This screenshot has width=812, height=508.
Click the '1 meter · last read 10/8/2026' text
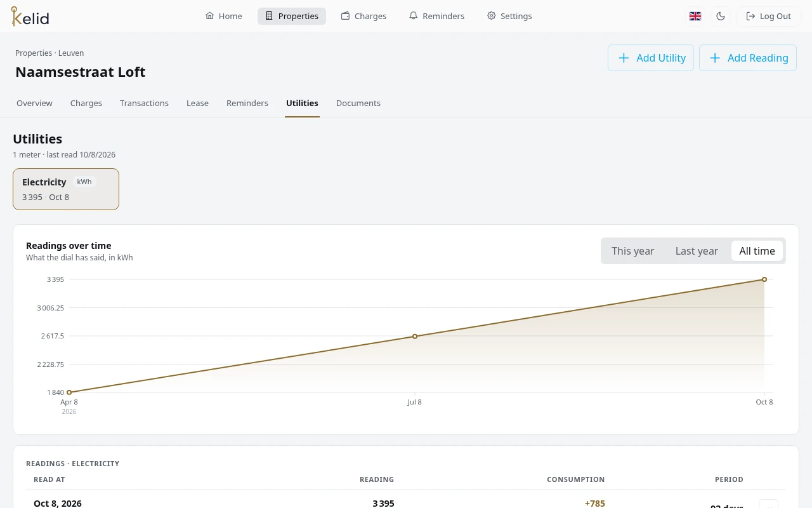click(x=64, y=155)
